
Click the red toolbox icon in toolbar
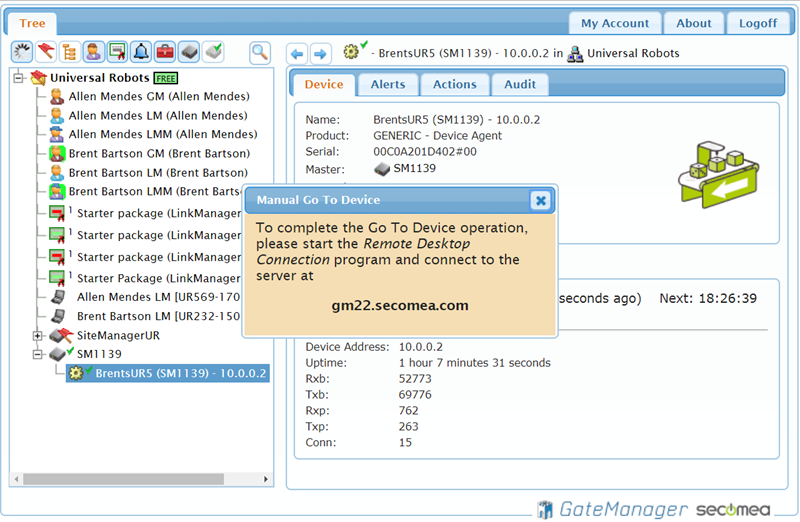click(x=165, y=52)
